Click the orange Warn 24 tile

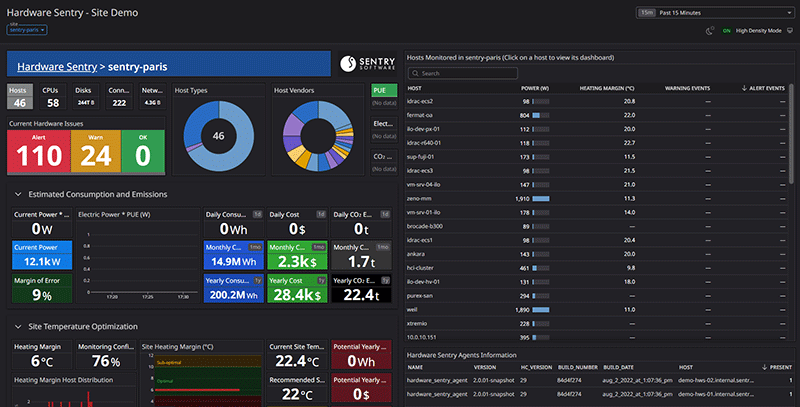[96, 151]
